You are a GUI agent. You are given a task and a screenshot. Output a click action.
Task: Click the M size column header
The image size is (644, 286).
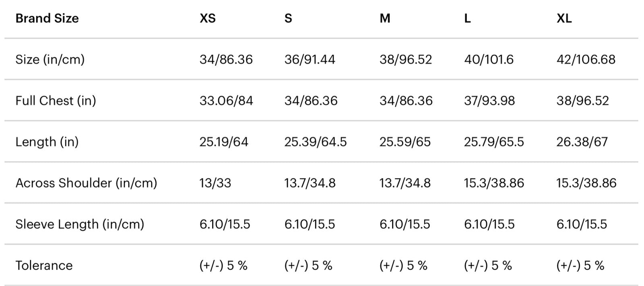coord(385,19)
